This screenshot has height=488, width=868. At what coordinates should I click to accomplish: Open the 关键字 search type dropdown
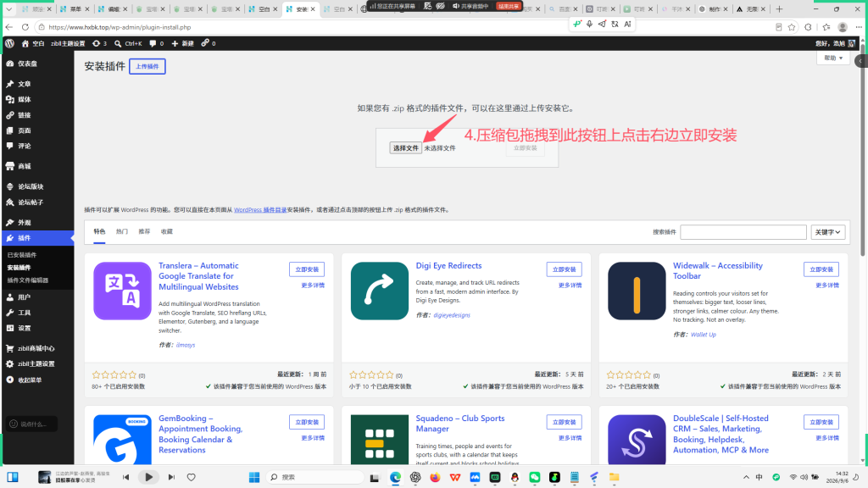tap(828, 232)
